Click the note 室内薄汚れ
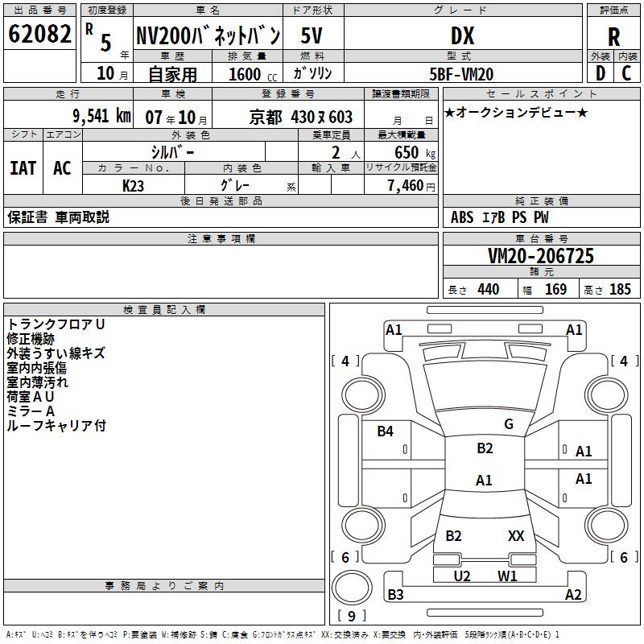This screenshot has width=644, height=644. pos(37,382)
